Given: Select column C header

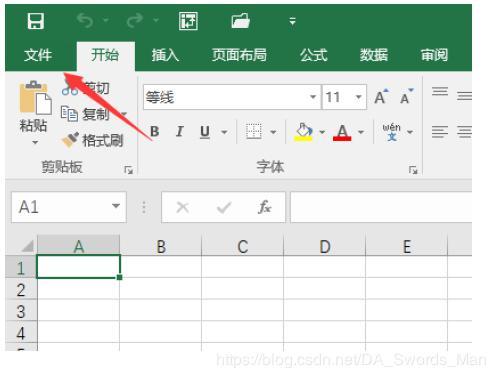Looking at the screenshot, I should 243,246.
